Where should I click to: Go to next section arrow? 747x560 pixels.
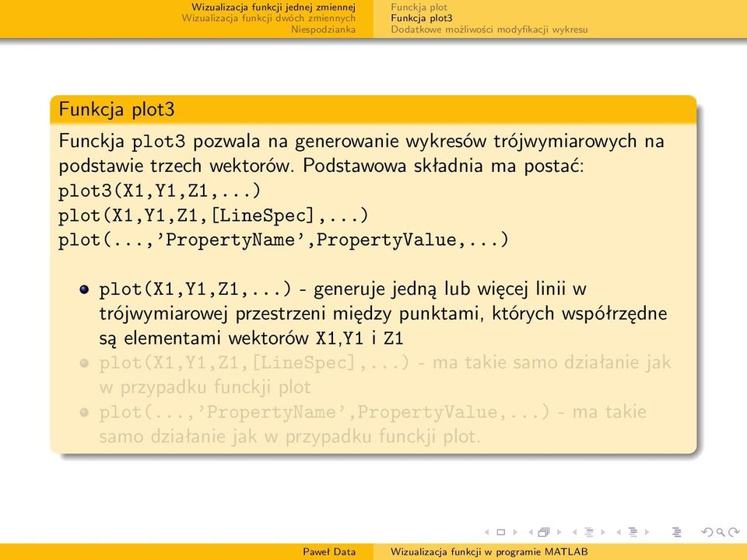tap(647, 532)
